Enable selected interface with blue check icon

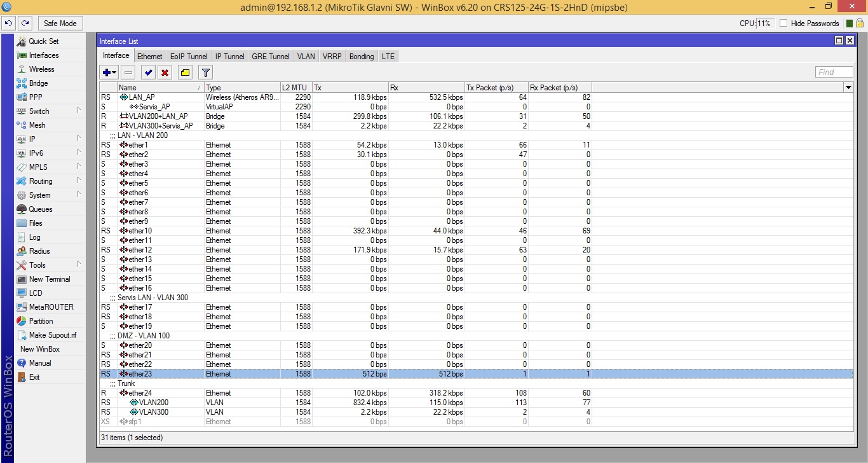click(x=147, y=72)
